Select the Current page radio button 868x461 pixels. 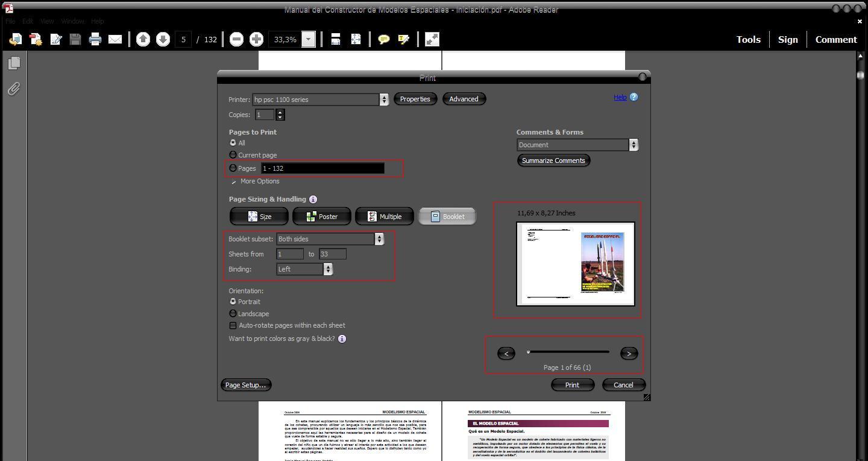pyautogui.click(x=233, y=155)
